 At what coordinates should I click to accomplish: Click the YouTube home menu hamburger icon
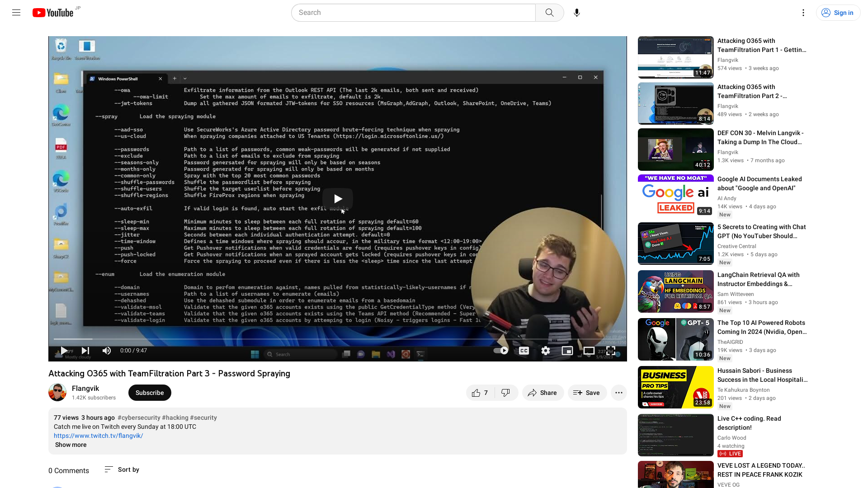[x=16, y=13]
